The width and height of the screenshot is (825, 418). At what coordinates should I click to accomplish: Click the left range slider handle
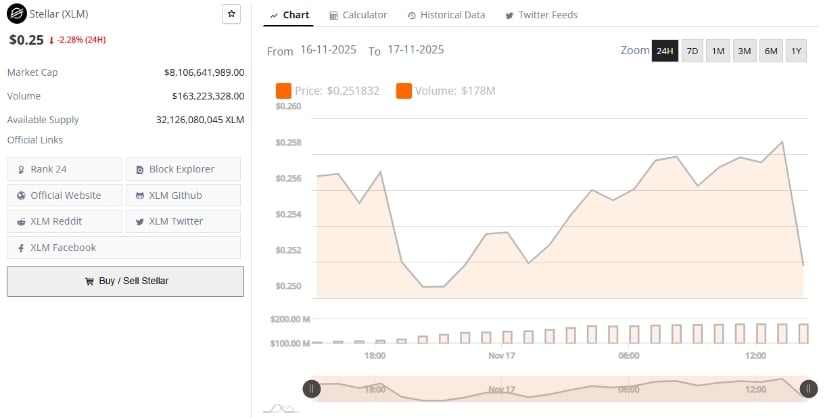(x=312, y=388)
